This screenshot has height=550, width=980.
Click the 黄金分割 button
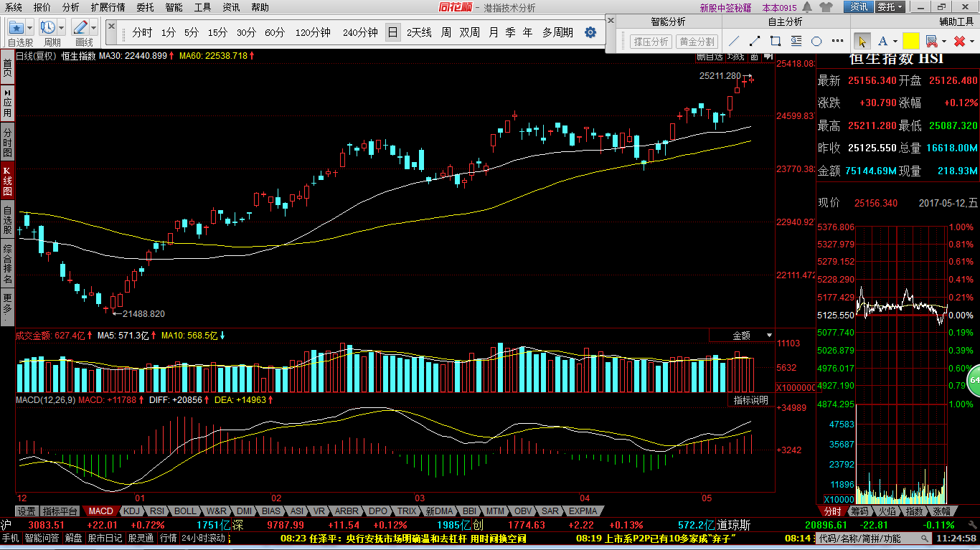tap(697, 42)
